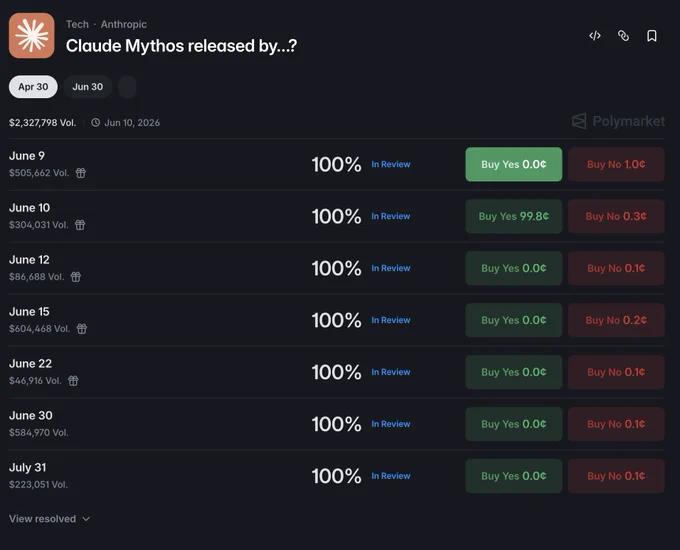Buy Yes 0.0¢ for July 31
The width and height of the screenshot is (680, 550).
point(513,476)
